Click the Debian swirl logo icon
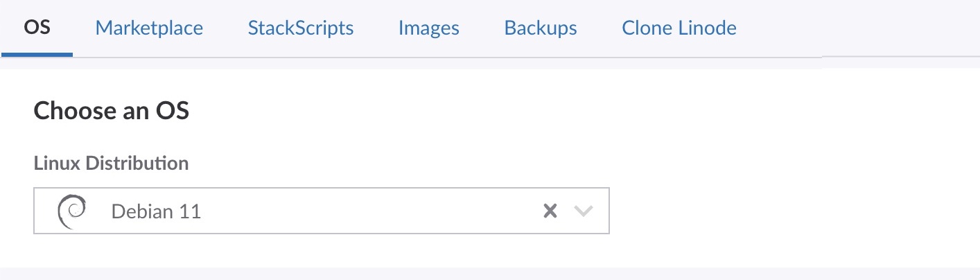 click(x=71, y=211)
